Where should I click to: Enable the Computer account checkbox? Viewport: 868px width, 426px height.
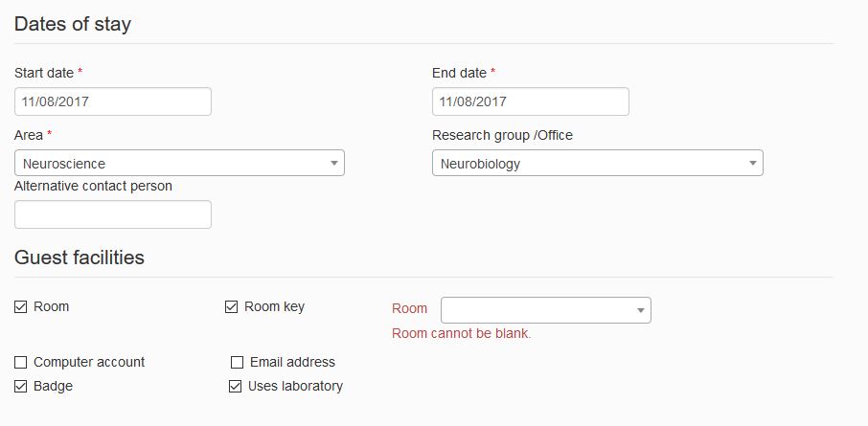tap(20, 363)
